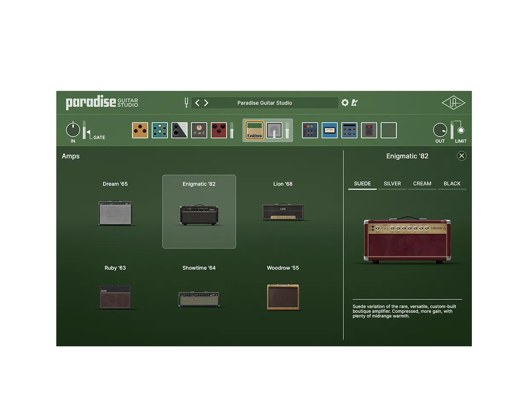Viewport: 532px width, 418px height.
Task: Choose the Enigmatic '82 amp
Action: coord(199,212)
